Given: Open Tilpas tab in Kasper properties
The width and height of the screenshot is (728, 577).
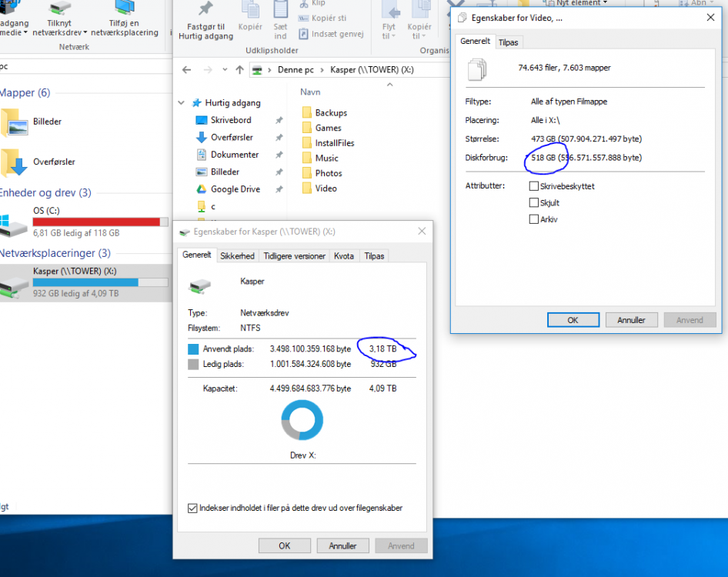Looking at the screenshot, I should [x=374, y=255].
